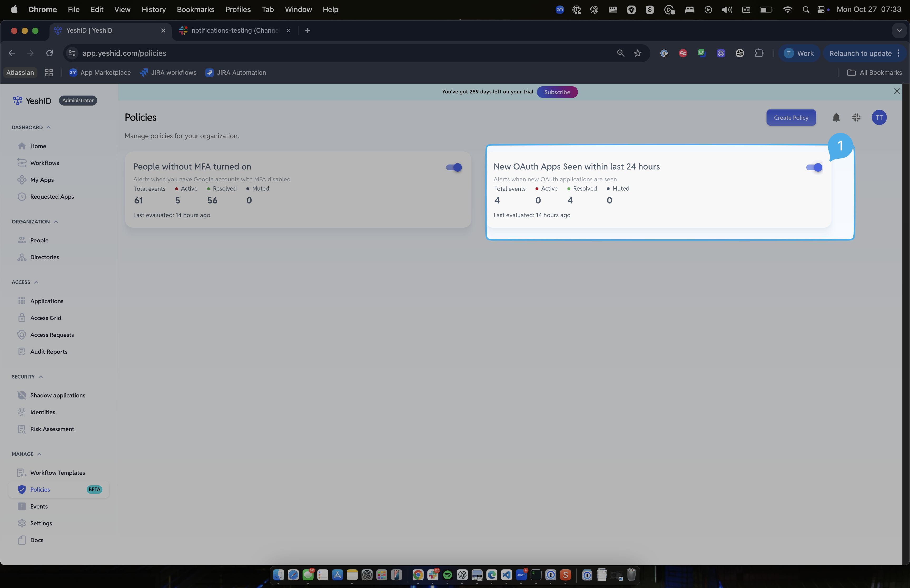Image resolution: width=910 pixels, height=588 pixels.
Task: Open the File menu
Action: coord(74,9)
